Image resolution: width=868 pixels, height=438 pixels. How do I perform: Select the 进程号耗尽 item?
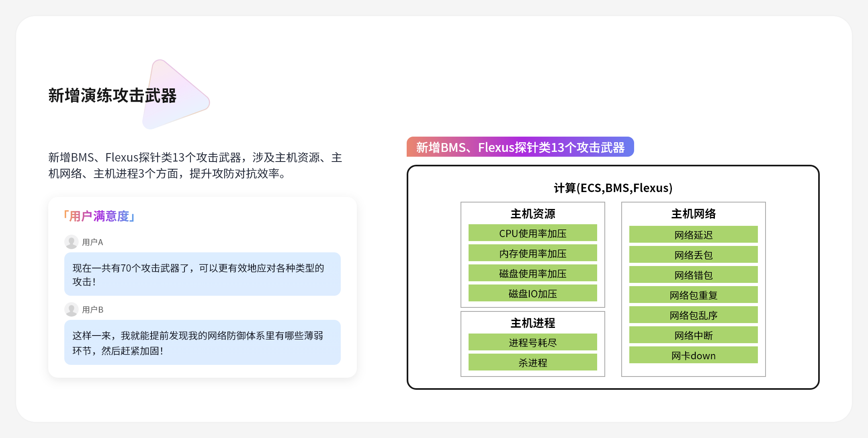(532, 342)
